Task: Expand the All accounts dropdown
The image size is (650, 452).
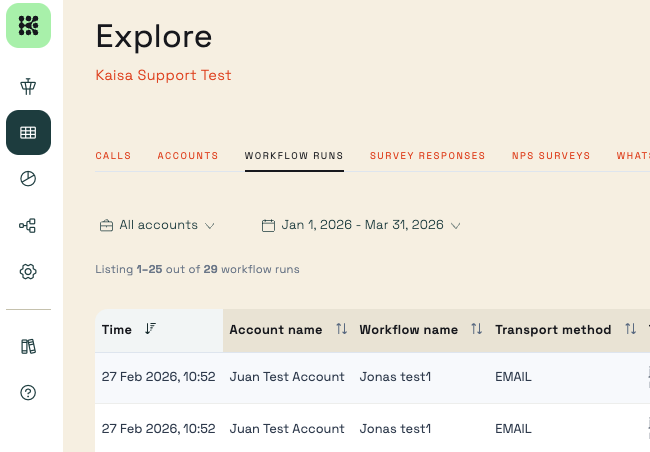Action: (158, 225)
